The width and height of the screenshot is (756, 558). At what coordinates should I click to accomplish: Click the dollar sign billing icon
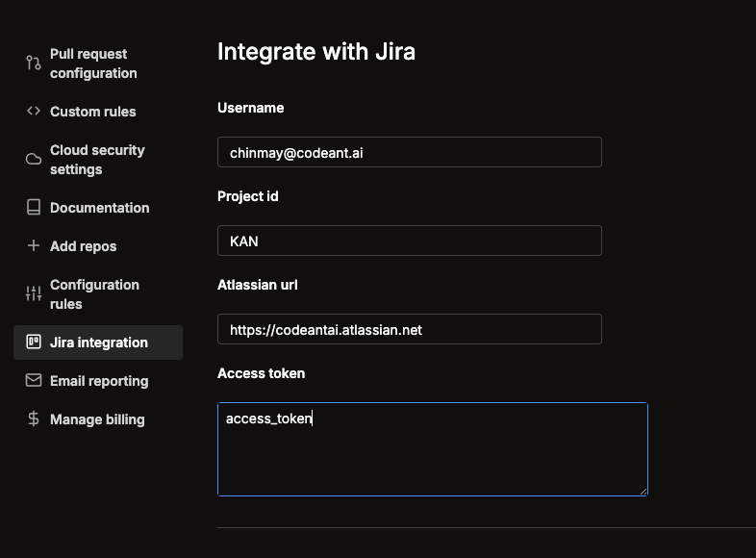[34, 418]
